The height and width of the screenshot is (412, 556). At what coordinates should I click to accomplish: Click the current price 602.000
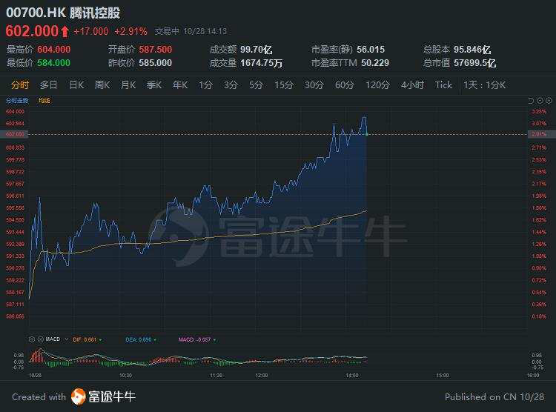[32, 31]
